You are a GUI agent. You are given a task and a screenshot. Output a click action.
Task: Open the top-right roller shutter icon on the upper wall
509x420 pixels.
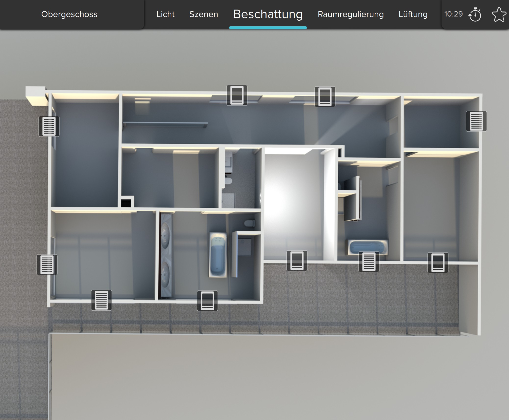[x=325, y=97]
